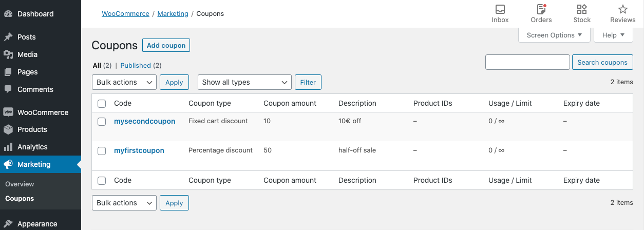Click the Posts pin icon in sidebar
Screen dimensions: 644x230
[8, 37]
